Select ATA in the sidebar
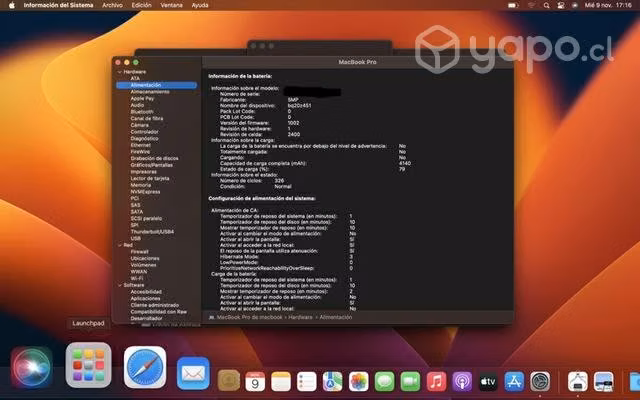640x400 pixels. pyautogui.click(x=135, y=78)
